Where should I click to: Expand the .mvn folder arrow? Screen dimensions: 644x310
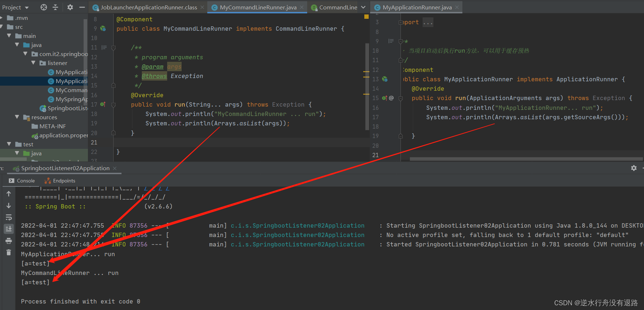(x=2, y=18)
